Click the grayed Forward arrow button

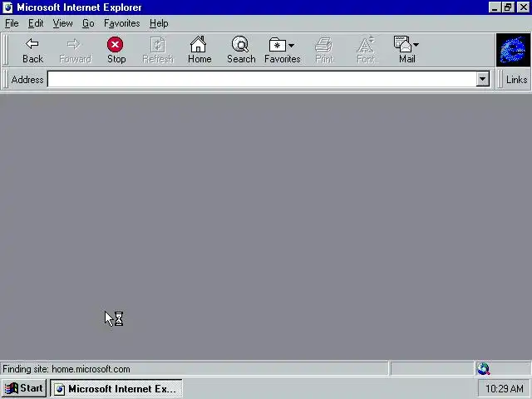[x=75, y=50]
